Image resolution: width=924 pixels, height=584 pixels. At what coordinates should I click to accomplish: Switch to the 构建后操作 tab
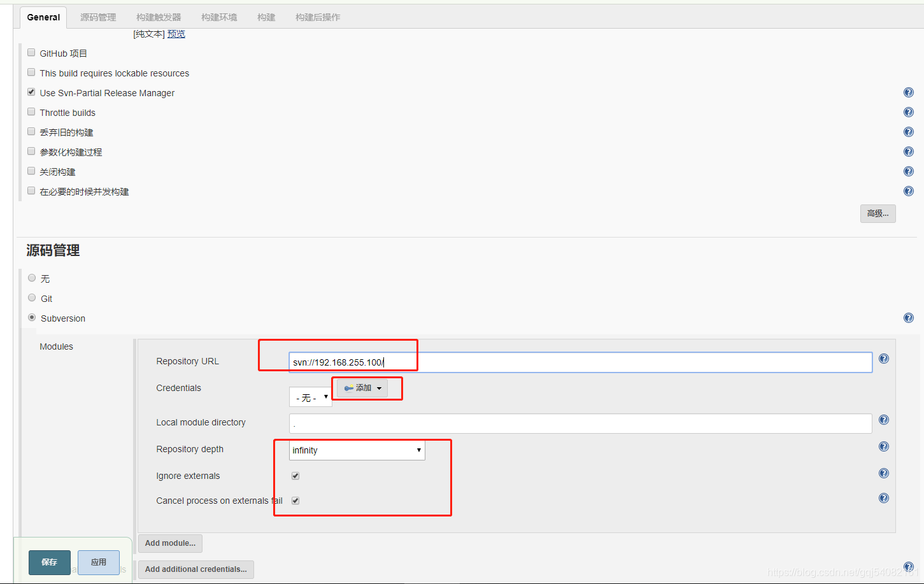[x=318, y=17]
